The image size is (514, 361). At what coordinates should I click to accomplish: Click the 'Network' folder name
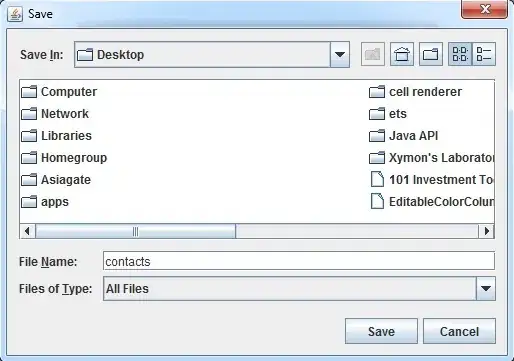(65, 114)
